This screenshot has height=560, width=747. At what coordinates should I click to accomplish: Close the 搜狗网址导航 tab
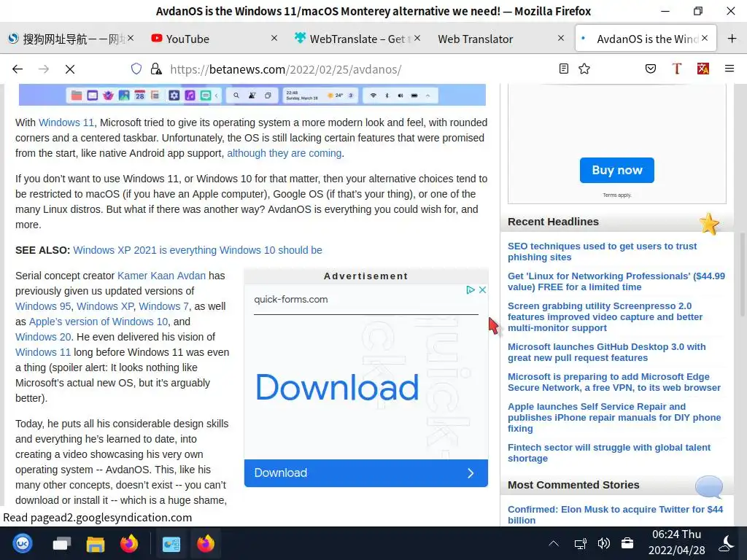pyautogui.click(x=131, y=38)
